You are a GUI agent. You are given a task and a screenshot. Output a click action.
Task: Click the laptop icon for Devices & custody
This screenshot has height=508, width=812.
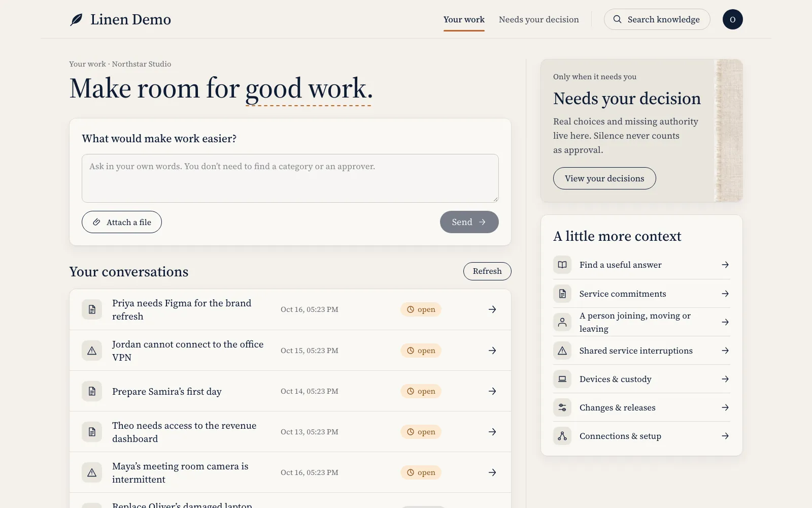pyautogui.click(x=562, y=379)
